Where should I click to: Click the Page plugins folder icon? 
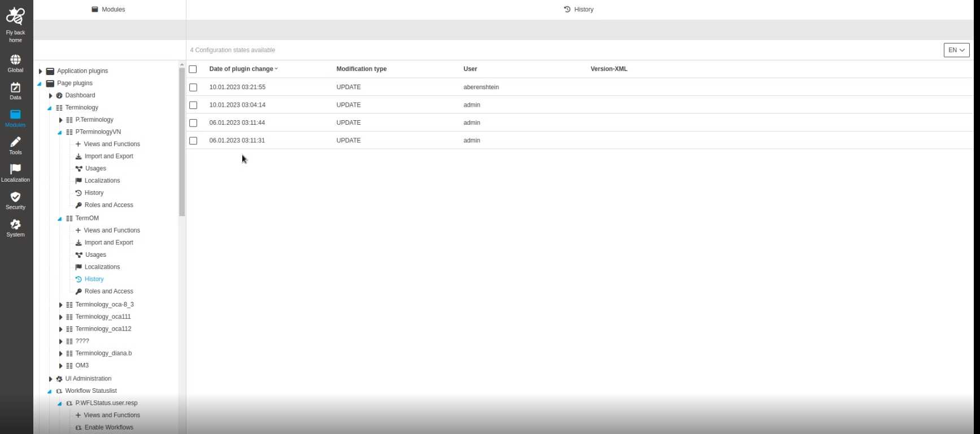pos(50,84)
